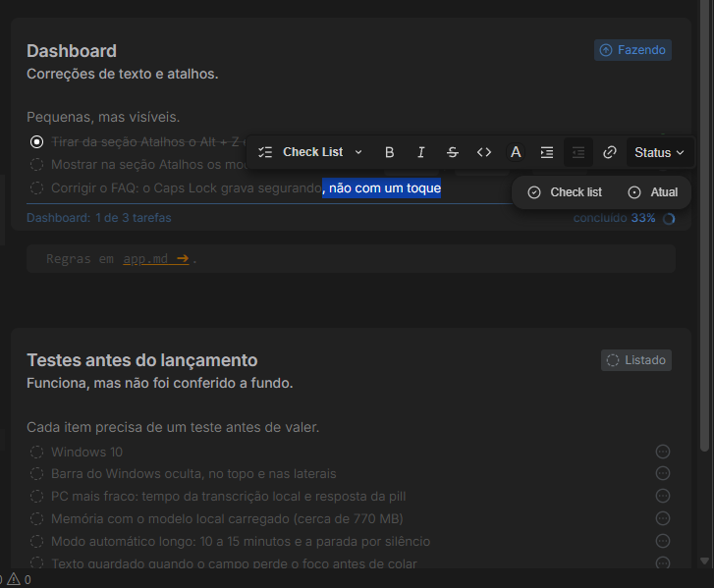This screenshot has width=714, height=588.
Task: Open the Status dropdown in toolbar
Action: pos(659,152)
